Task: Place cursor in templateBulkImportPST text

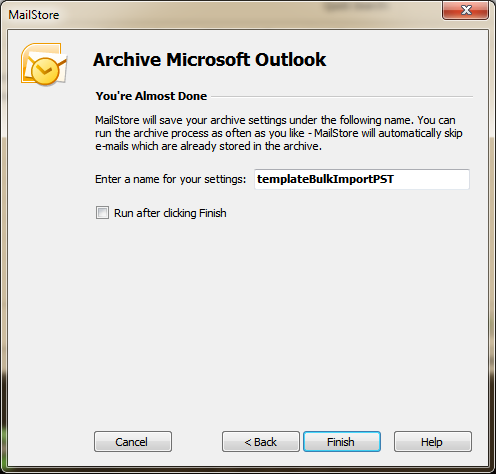Action: 325,179
